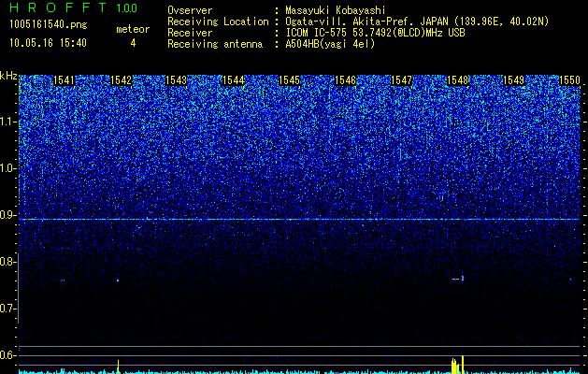Viewport: 588px width, 374px height.
Task: Click the meteor count value 4
Action: pos(133,43)
